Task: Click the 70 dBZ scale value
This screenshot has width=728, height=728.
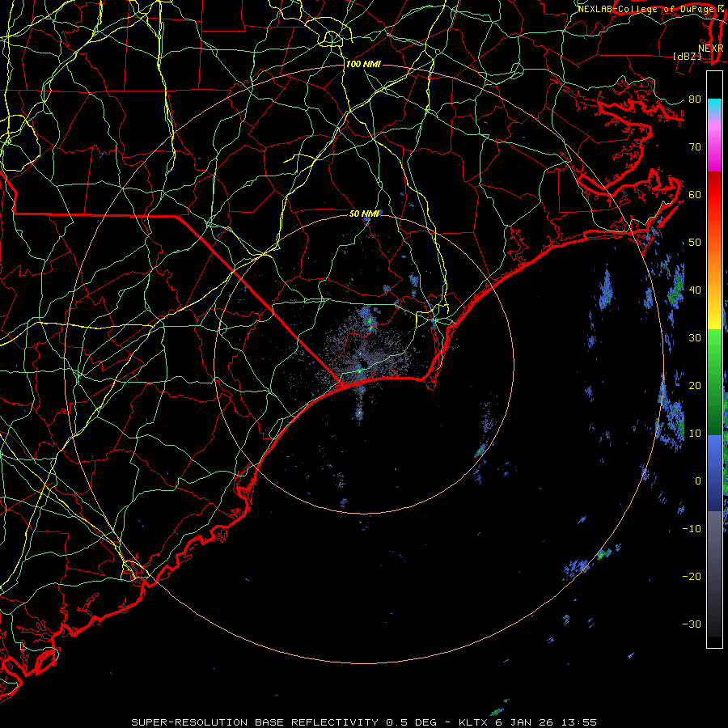Action: (x=695, y=146)
